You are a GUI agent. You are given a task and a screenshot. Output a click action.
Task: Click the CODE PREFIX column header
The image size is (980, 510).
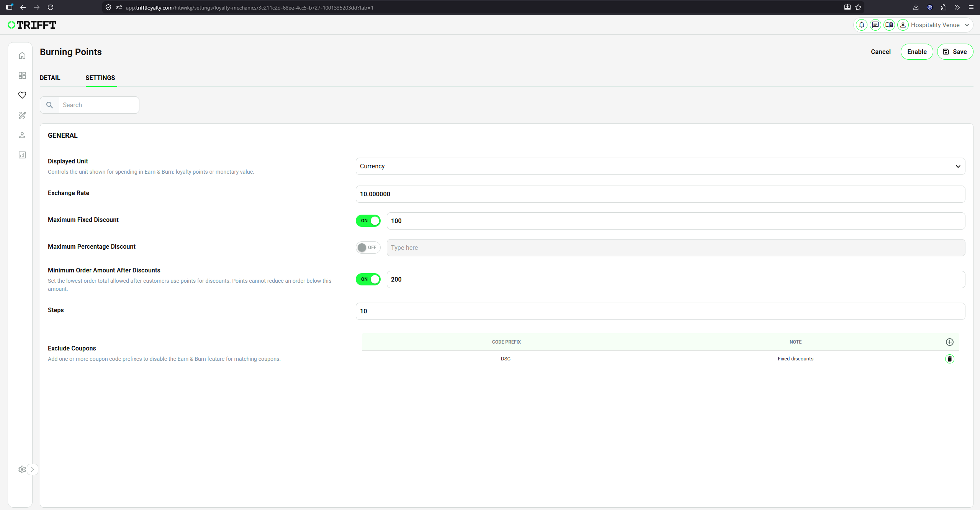click(506, 342)
